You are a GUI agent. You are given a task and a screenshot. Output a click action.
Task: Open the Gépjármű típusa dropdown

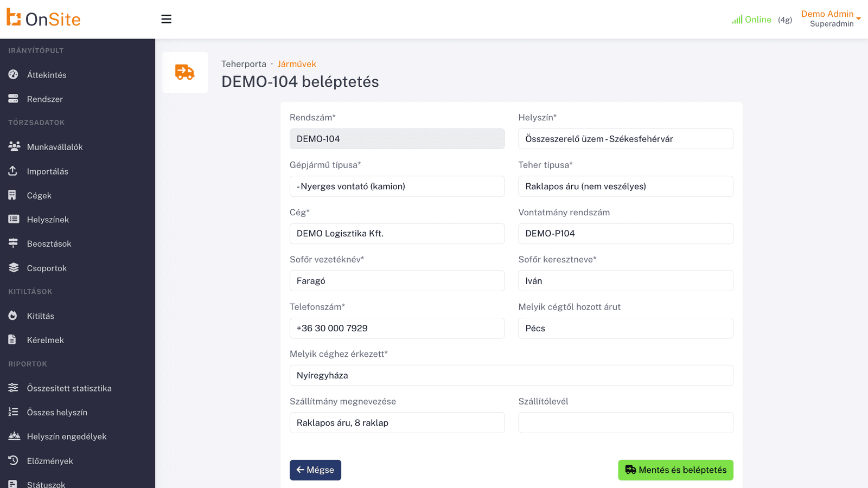pos(397,186)
